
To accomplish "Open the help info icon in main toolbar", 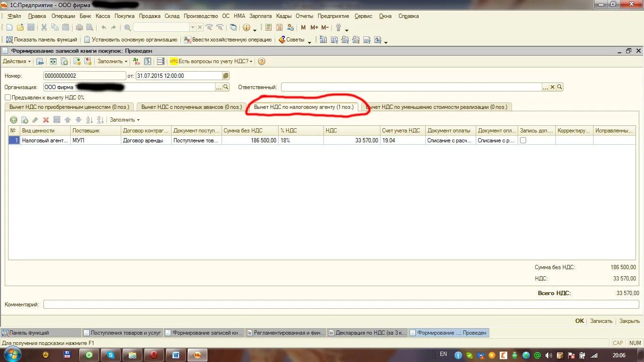I will coord(247,28).
